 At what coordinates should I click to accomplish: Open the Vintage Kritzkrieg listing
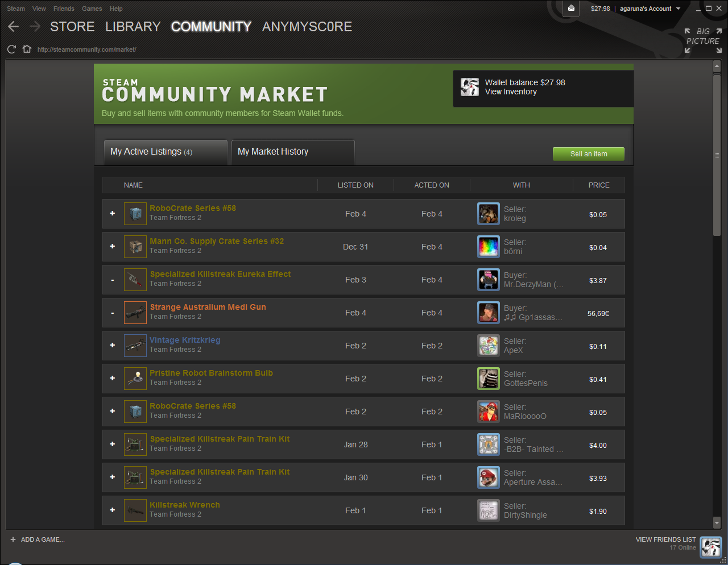tap(185, 340)
